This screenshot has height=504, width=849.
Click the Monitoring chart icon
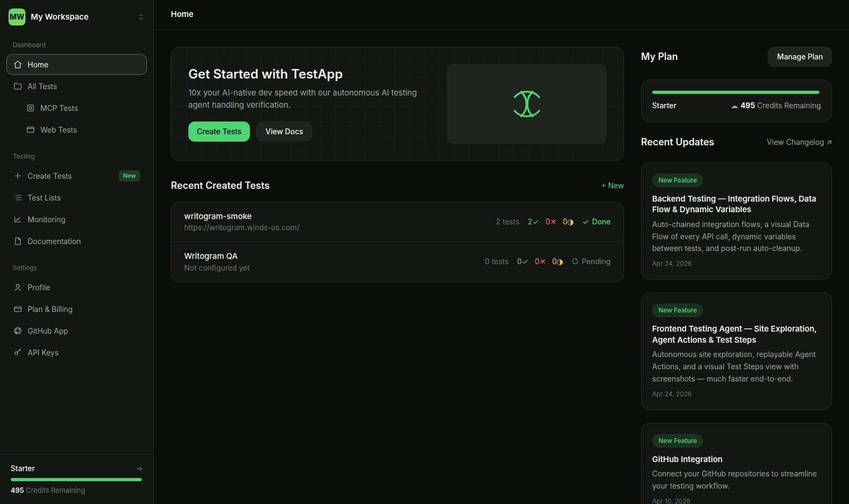pos(18,220)
